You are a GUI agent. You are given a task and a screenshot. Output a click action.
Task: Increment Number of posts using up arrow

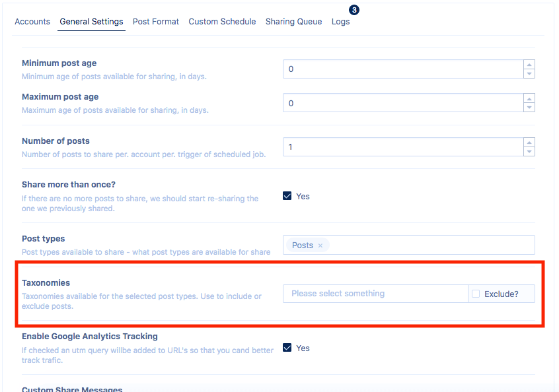[529, 143]
